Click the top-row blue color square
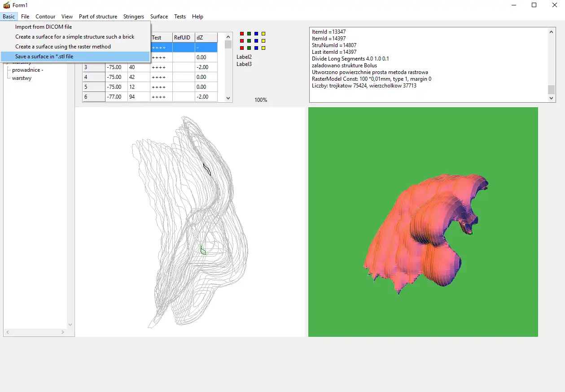Image resolution: width=565 pixels, height=392 pixels. click(256, 34)
